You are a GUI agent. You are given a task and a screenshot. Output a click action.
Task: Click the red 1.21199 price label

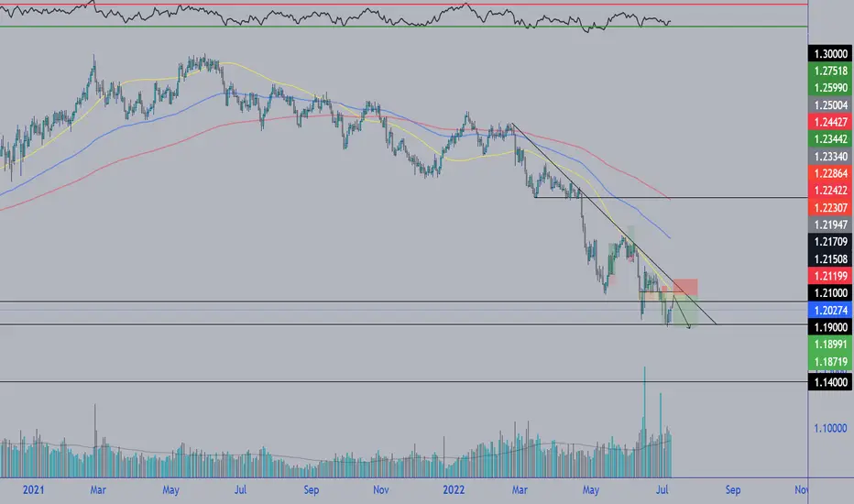tap(830, 276)
